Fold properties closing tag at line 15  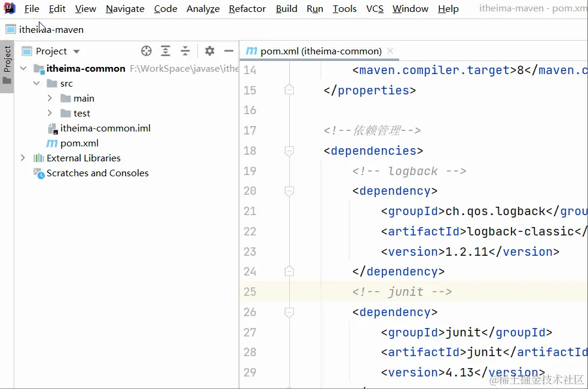289,90
